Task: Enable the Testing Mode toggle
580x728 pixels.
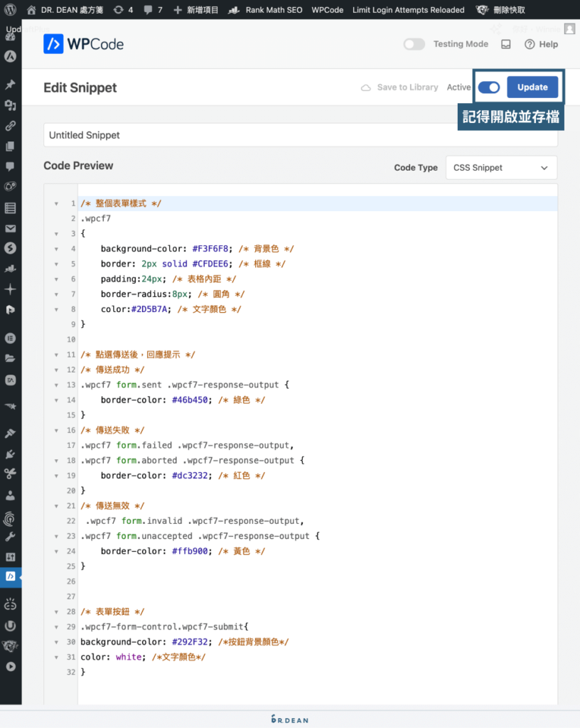Action: (414, 44)
